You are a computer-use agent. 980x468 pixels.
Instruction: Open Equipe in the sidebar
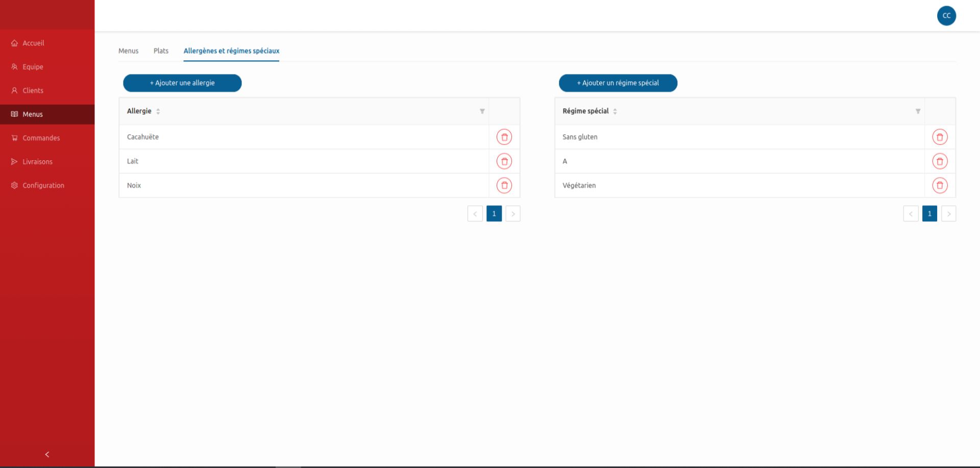(47, 67)
